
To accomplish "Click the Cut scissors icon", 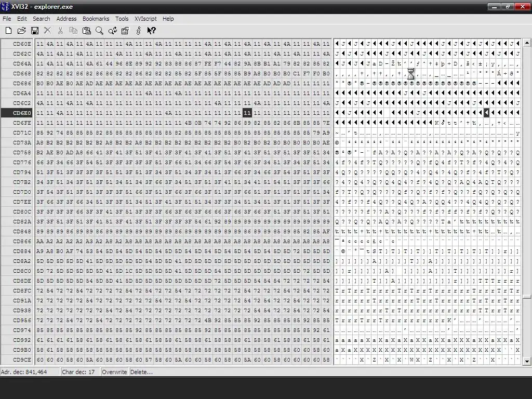I will click(60, 31).
